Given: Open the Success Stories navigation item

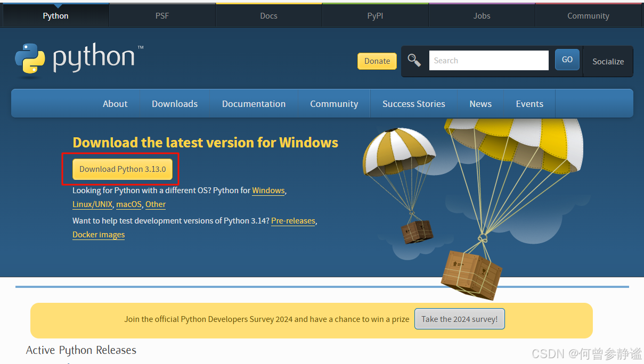Looking at the screenshot, I should pyautogui.click(x=414, y=104).
